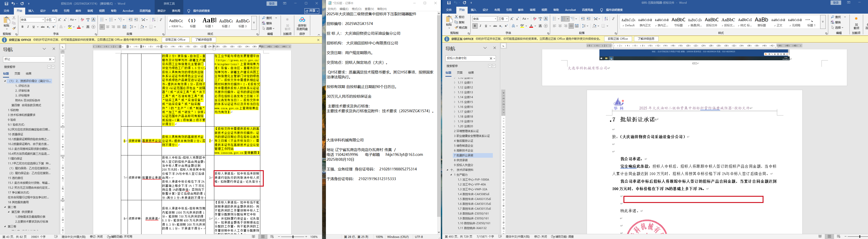Open Notepad 格式 menu
The height and width of the screenshot is (239, 868).
pos(356,9)
